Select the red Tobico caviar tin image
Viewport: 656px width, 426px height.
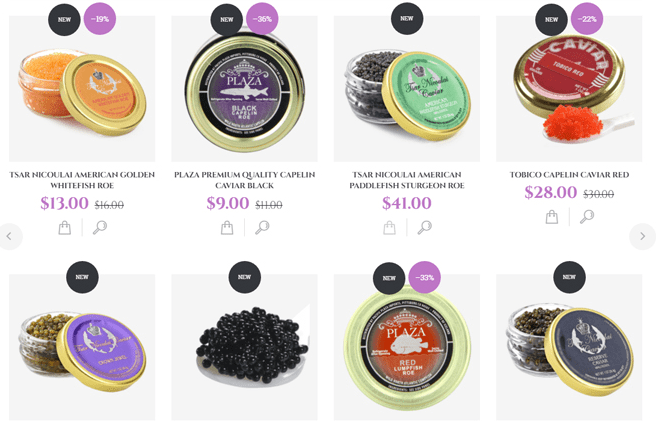point(569,89)
